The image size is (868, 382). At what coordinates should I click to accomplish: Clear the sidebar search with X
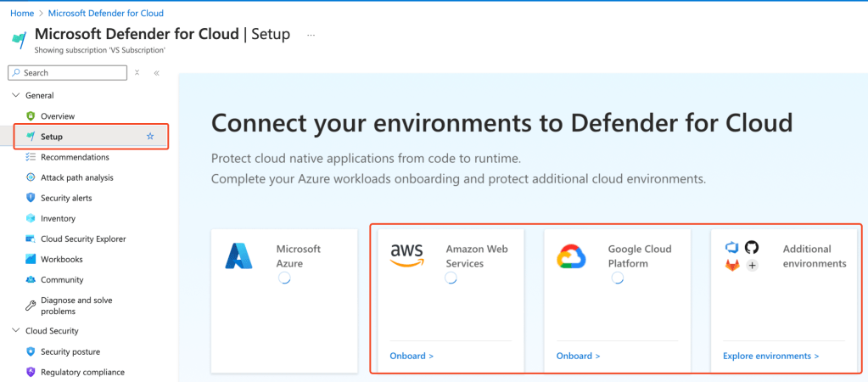137,73
